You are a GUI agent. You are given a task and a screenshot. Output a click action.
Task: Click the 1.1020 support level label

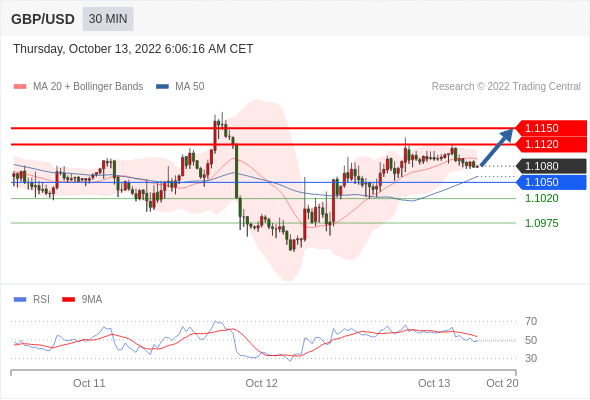(x=541, y=198)
